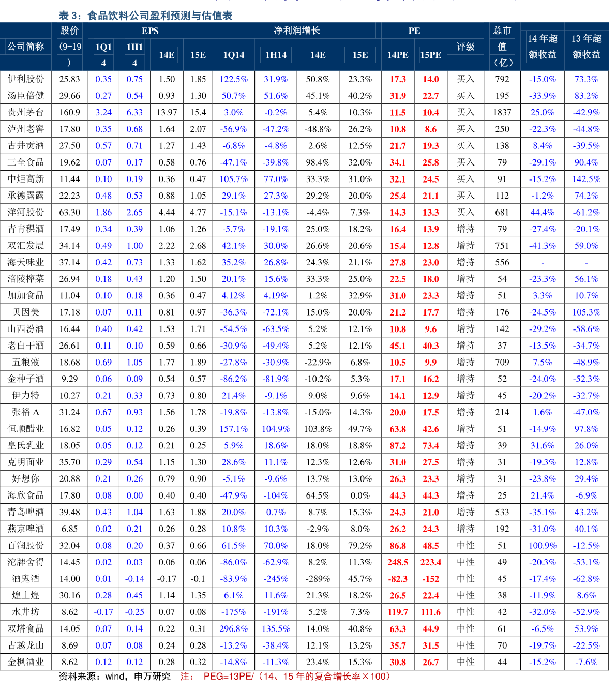Select company name 海天味业
616x691 pixels.
[x=26, y=262]
